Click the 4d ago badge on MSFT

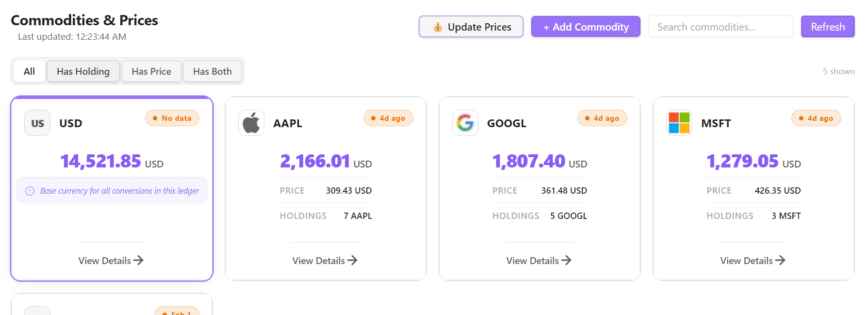click(816, 118)
